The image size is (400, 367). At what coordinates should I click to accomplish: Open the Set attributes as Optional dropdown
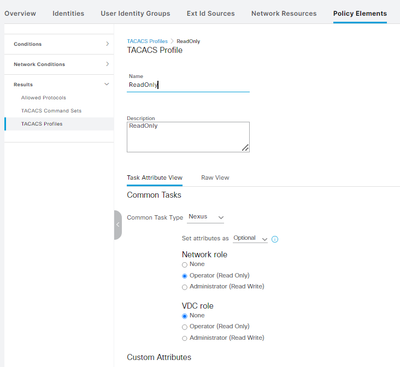250,238
